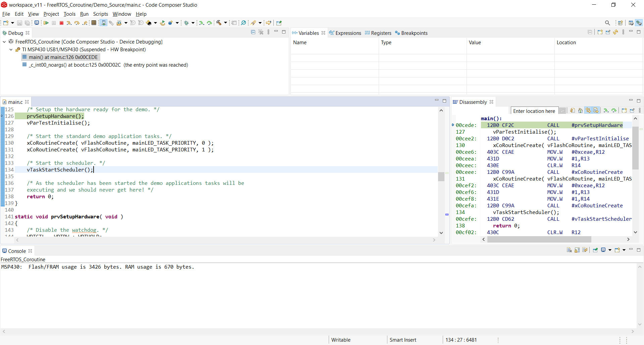644x345 pixels.
Task: Click the Build hammer icon
Action: pos(219,23)
